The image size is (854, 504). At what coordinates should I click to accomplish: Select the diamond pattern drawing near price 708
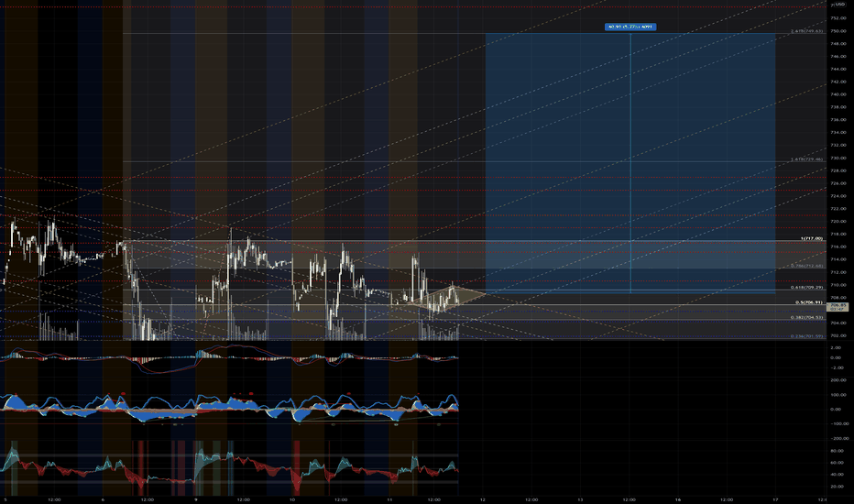[x=448, y=298]
